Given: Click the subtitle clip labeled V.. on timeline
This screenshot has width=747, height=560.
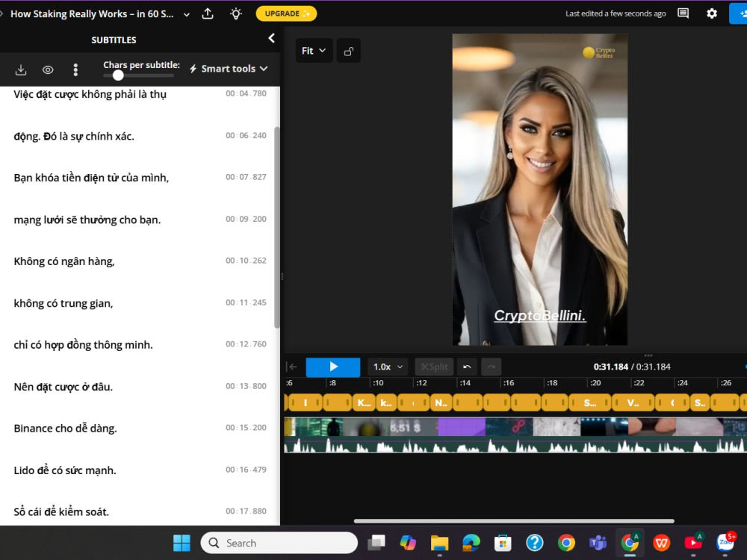Looking at the screenshot, I should (633, 403).
